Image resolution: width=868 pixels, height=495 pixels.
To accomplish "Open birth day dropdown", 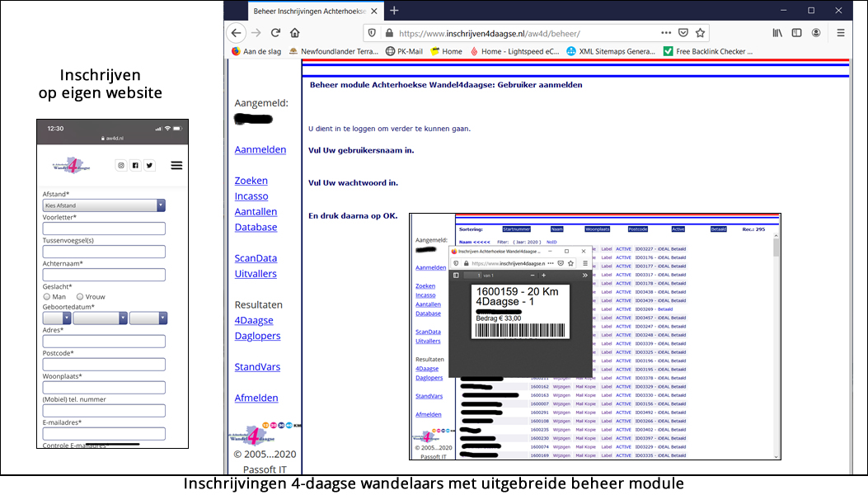I will 57,318.
